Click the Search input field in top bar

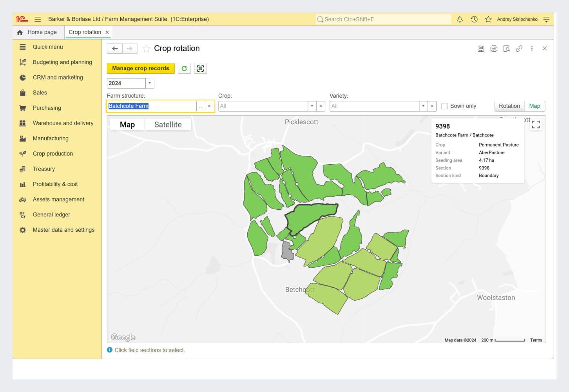click(x=384, y=19)
